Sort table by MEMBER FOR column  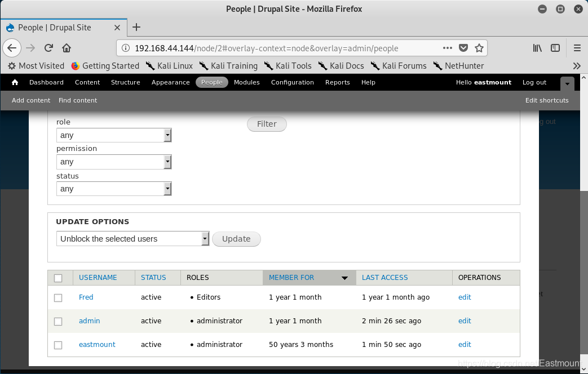291,278
